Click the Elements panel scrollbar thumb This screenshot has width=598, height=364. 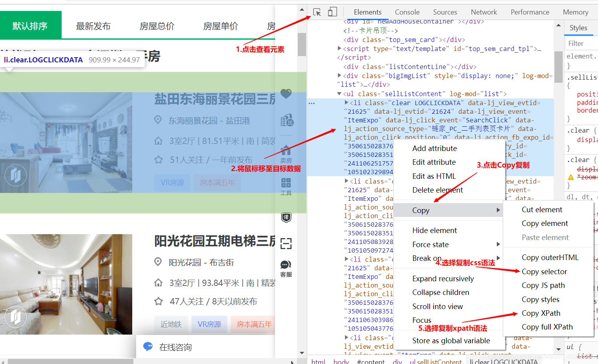[x=558, y=67]
